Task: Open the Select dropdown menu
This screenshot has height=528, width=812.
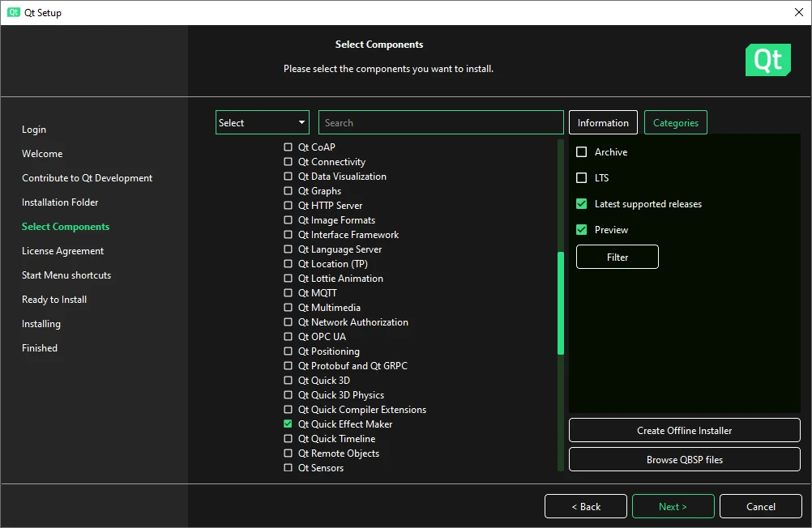Action: [262, 122]
